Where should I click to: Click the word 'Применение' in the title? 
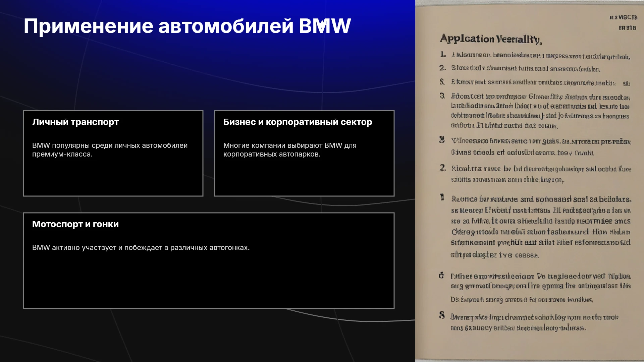89,26
